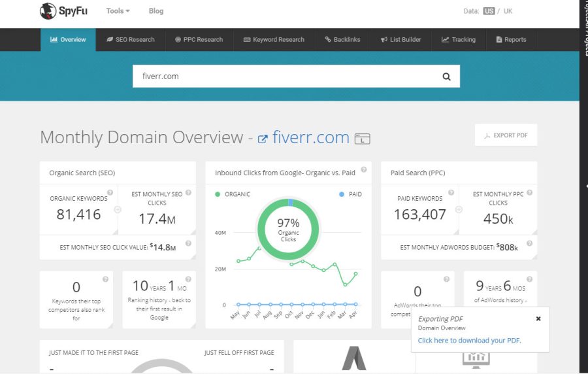Click the Paid Search (PPC) heading
588x374 pixels.
point(417,173)
